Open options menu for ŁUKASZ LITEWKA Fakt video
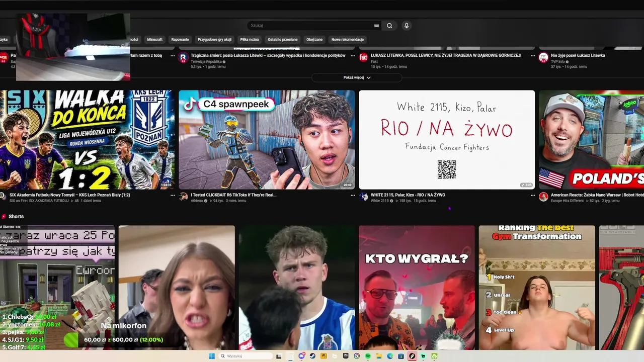The image size is (644, 362). pyautogui.click(x=533, y=56)
